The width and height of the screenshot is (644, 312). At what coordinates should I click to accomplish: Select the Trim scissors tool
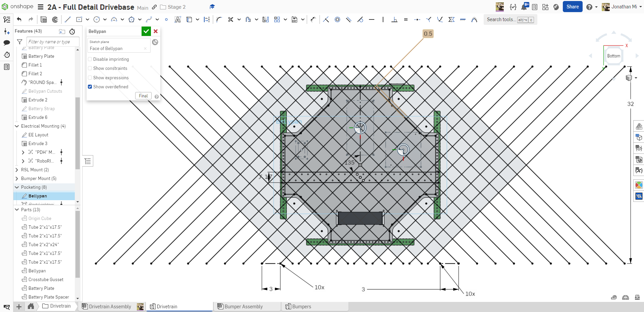point(230,19)
